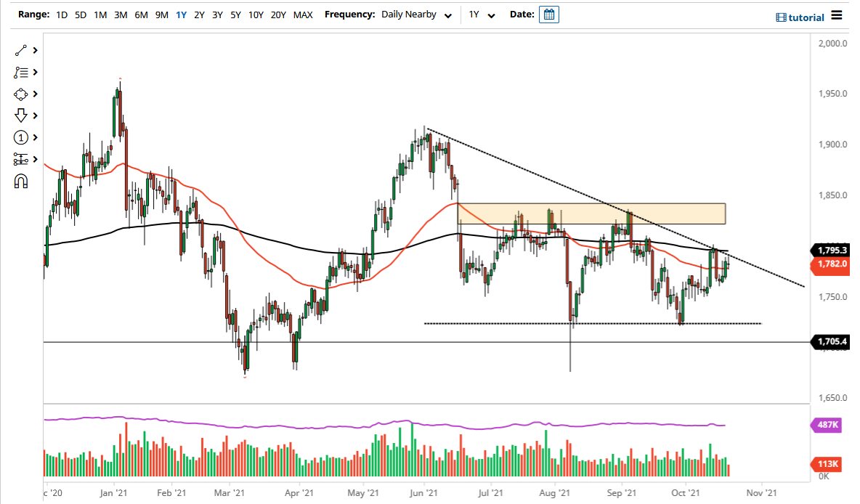Open the tutorial link
This screenshot has width=860, height=504.
[800, 17]
